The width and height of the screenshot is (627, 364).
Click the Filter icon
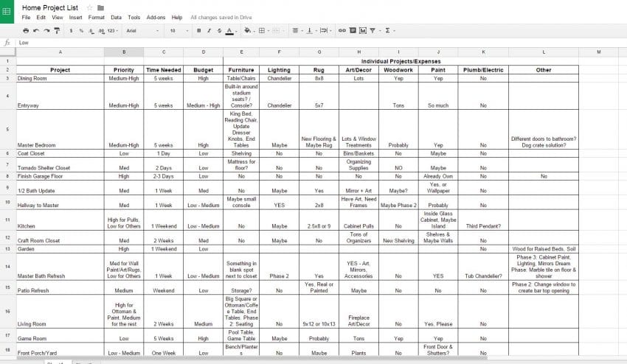tap(374, 30)
